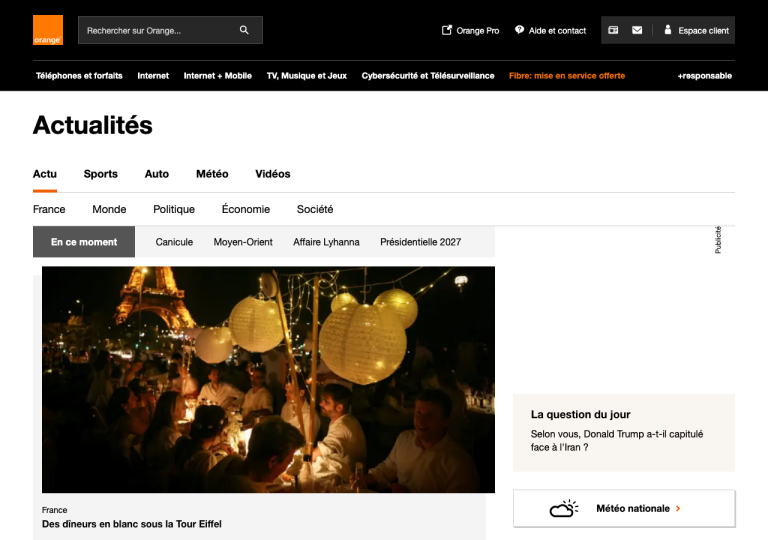Open the Économie news section
Screen dimensions: 768x540
[245, 209]
